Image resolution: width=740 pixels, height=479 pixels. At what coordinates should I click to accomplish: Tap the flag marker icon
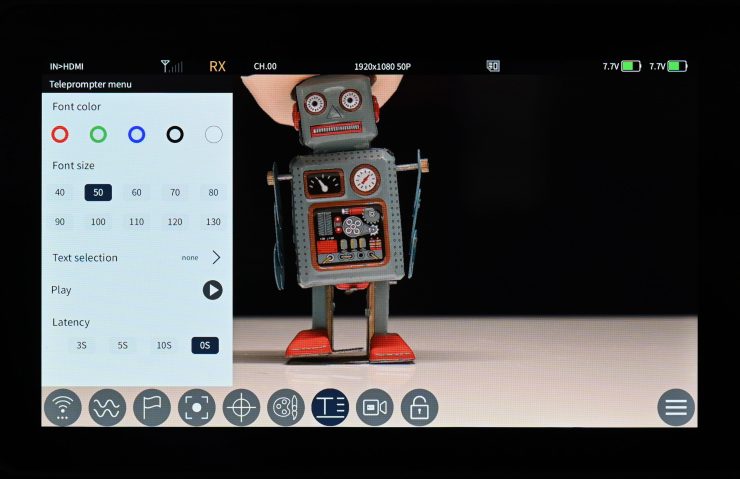tap(152, 407)
